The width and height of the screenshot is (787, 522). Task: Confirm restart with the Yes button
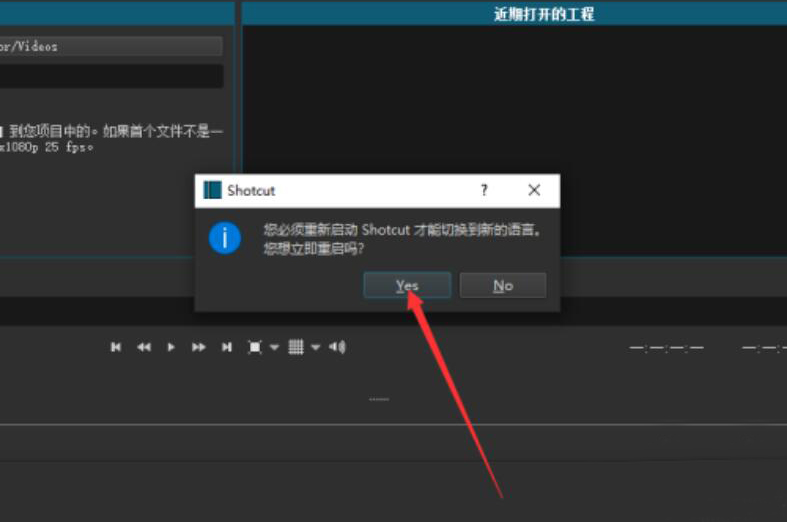(x=407, y=285)
